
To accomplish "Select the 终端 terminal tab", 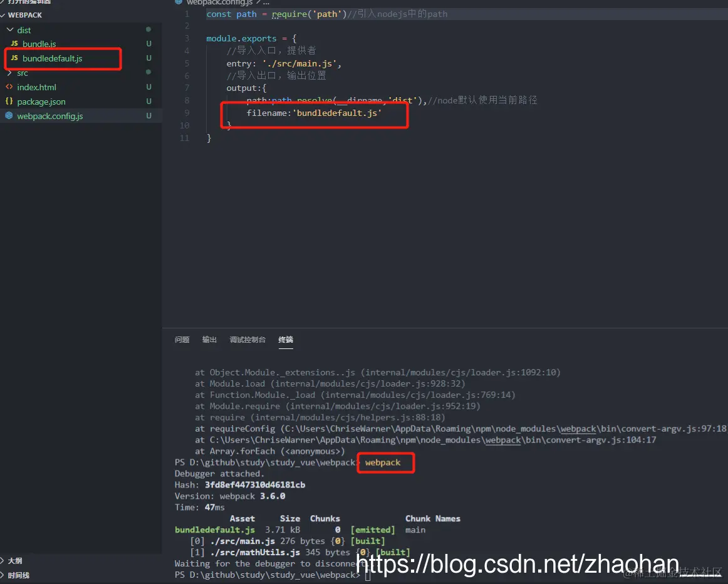I will pos(286,340).
